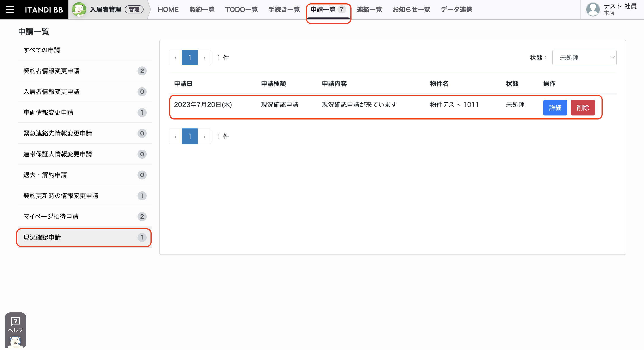Click the date 2023年7月20日(木) cell
This screenshot has height=350, width=644.
pyautogui.click(x=203, y=105)
